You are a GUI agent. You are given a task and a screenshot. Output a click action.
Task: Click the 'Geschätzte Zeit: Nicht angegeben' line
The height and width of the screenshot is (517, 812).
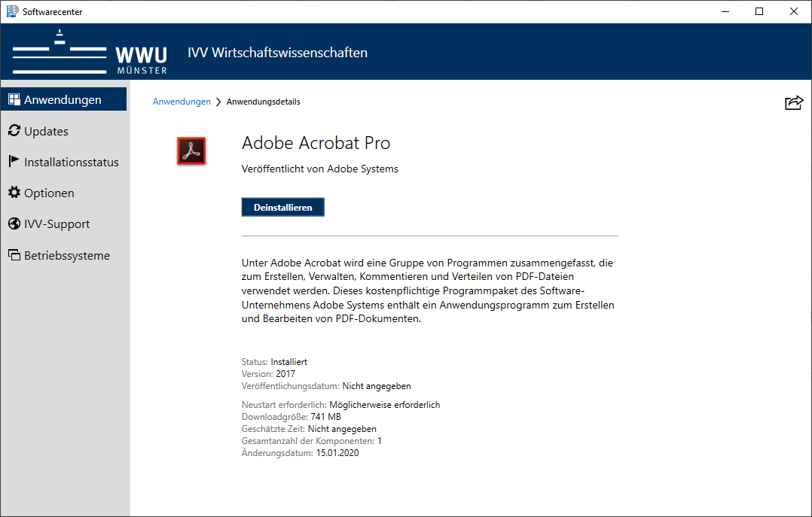309,428
